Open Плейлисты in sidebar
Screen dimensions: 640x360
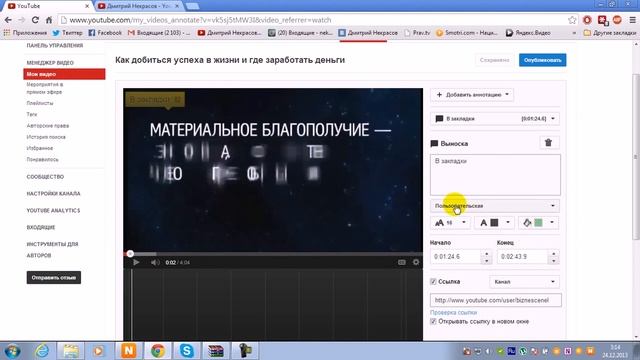pyautogui.click(x=40, y=103)
